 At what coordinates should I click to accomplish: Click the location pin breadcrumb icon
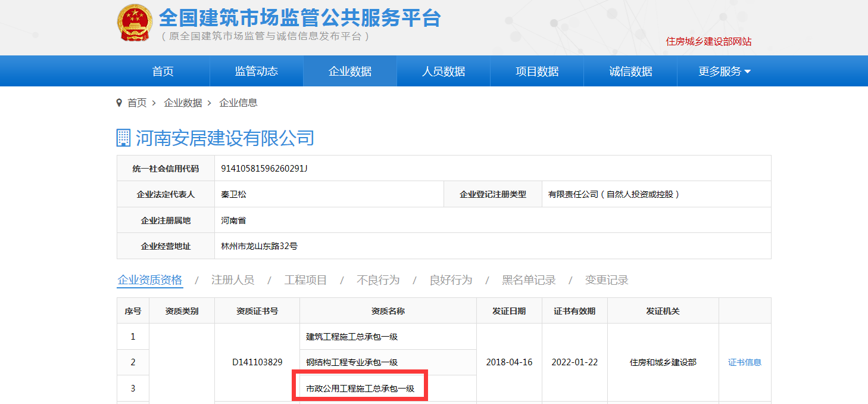[119, 102]
